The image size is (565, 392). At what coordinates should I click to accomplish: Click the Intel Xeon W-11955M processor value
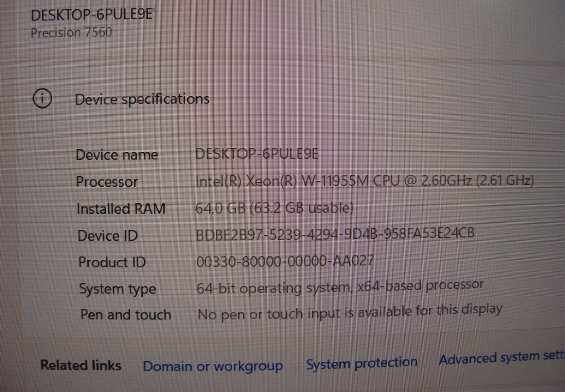pyautogui.click(x=365, y=181)
